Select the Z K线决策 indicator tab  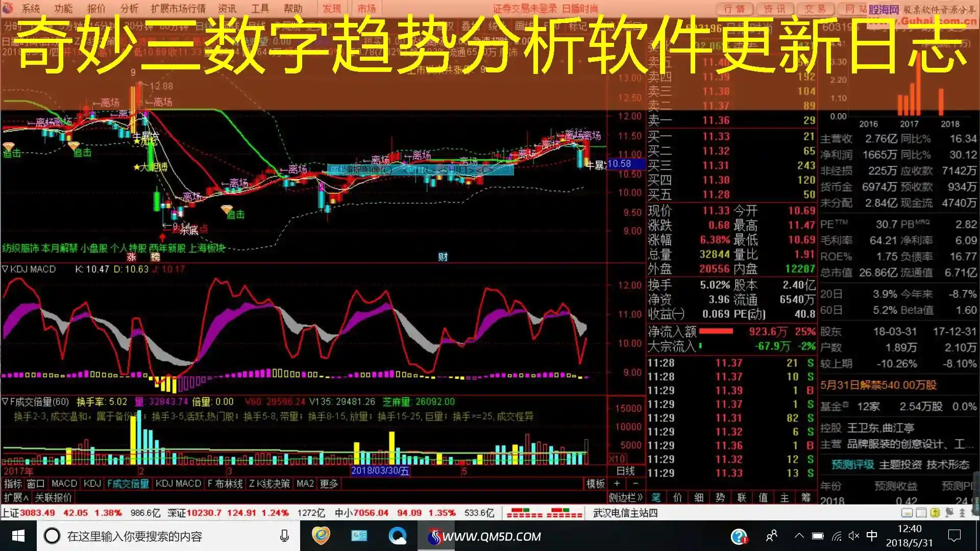point(269,483)
